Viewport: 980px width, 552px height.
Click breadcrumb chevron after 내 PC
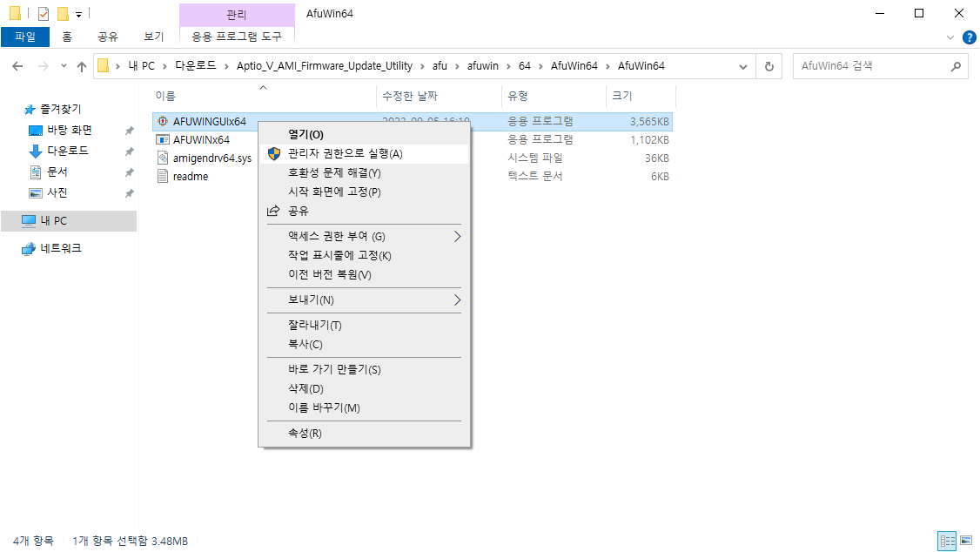[x=164, y=66]
